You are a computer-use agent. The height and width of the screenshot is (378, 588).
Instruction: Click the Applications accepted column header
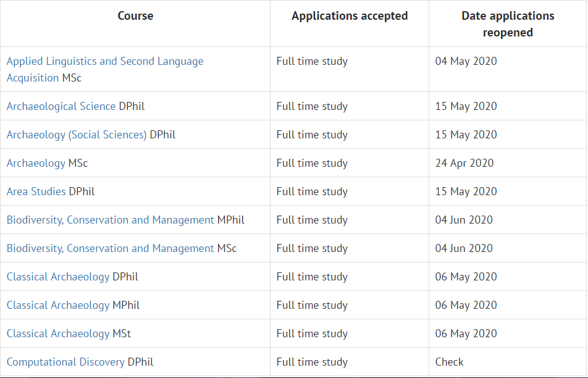[350, 16]
